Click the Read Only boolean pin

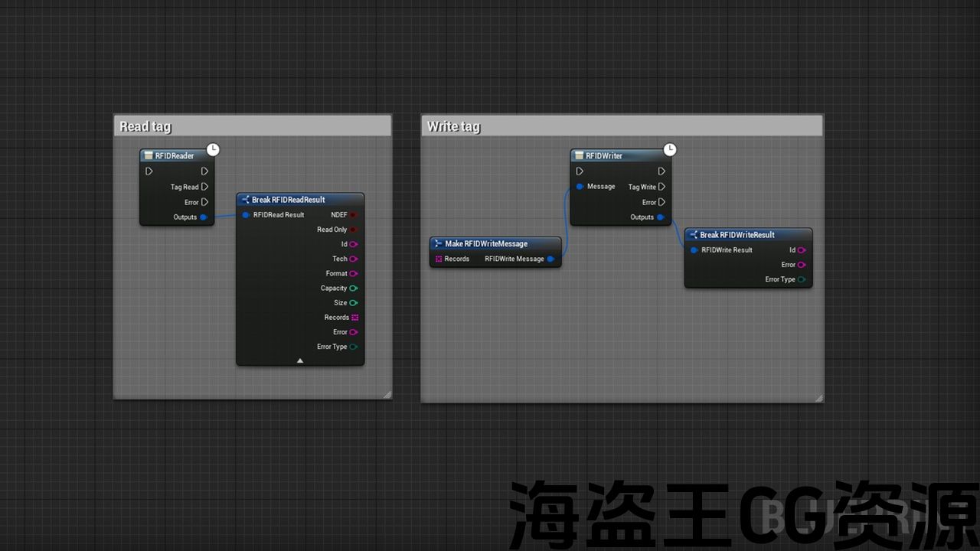coord(354,230)
